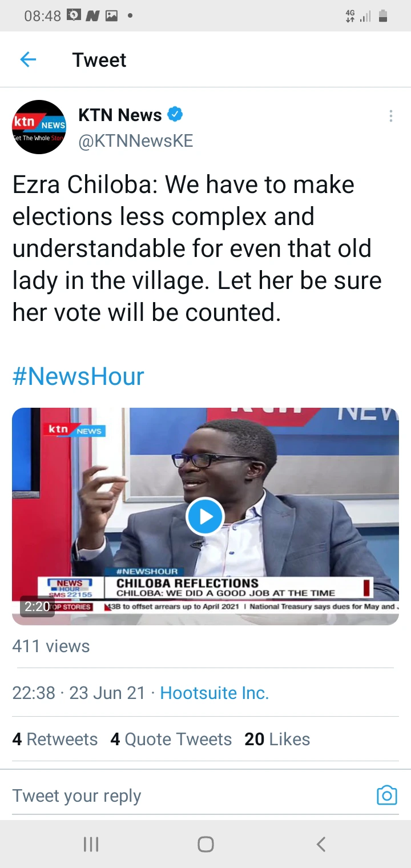The image size is (411, 868).
Task: Open the KTN News display name
Action: (120, 115)
